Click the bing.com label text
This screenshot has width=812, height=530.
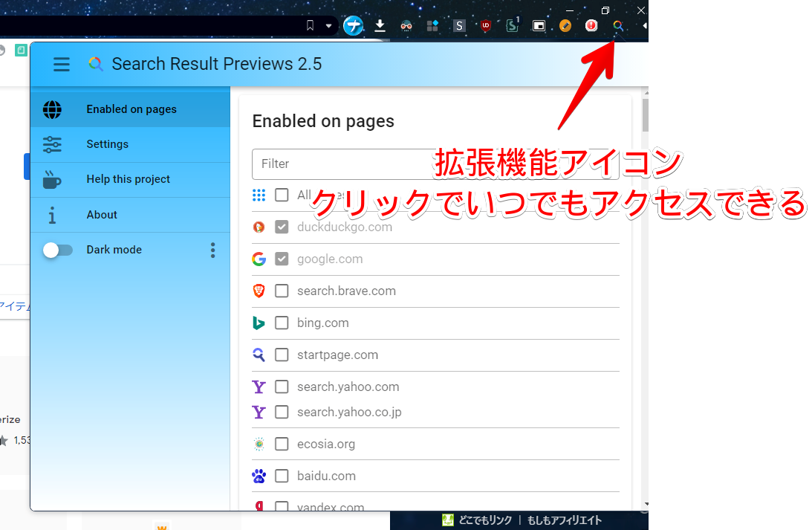pyautogui.click(x=322, y=323)
